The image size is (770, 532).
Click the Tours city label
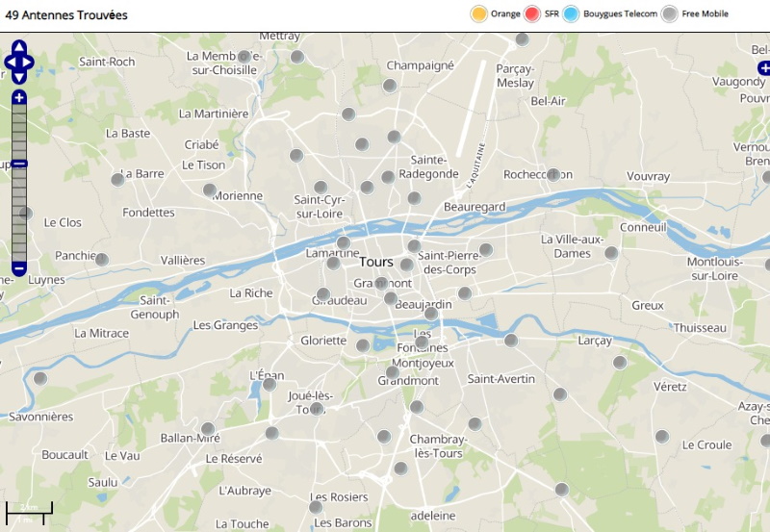[375, 262]
